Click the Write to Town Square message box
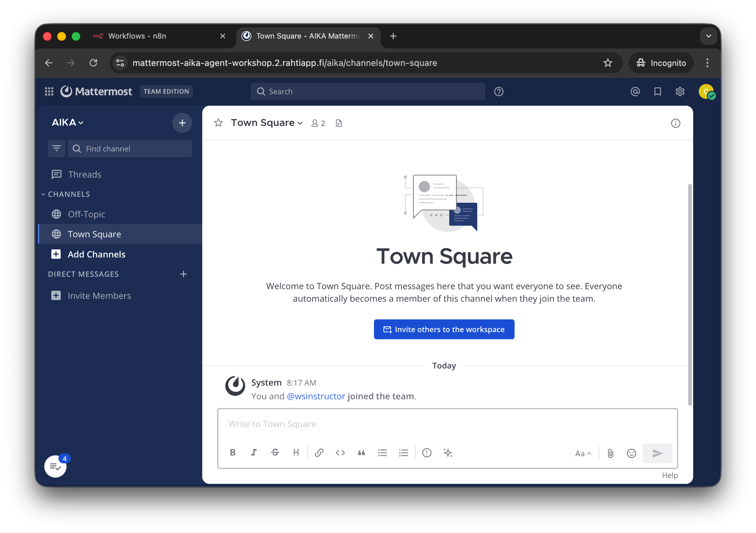This screenshot has width=756, height=533. click(447, 424)
